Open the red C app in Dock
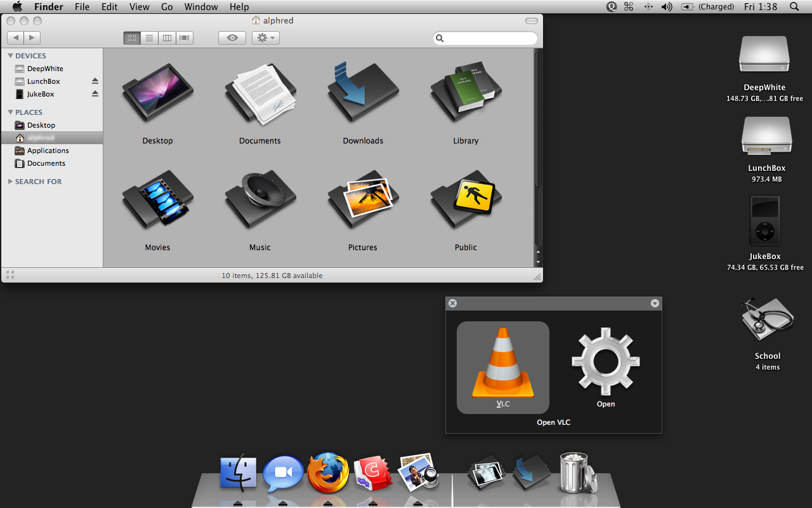Viewport: 812px width, 508px height. tap(373, 474)
